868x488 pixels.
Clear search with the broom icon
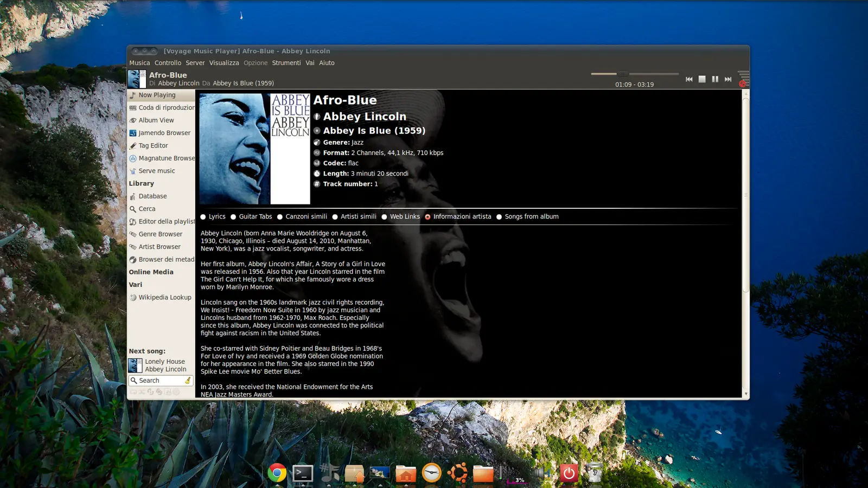pos(188,381)
